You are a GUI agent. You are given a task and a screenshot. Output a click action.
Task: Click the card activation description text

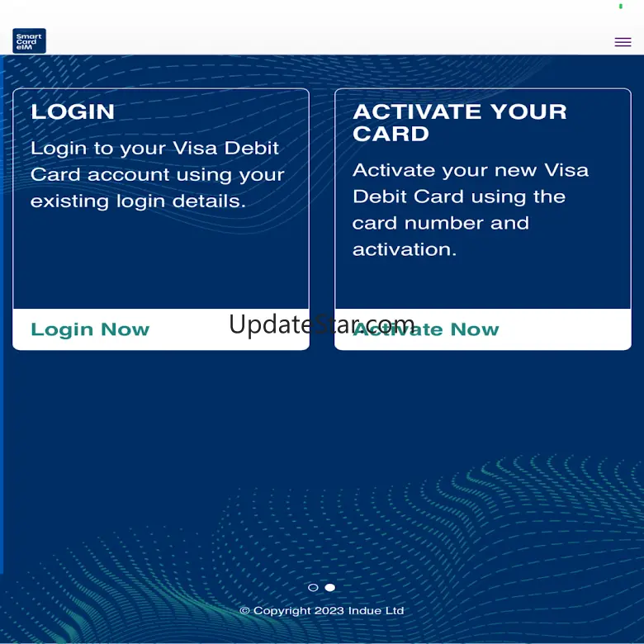(471, 210)
